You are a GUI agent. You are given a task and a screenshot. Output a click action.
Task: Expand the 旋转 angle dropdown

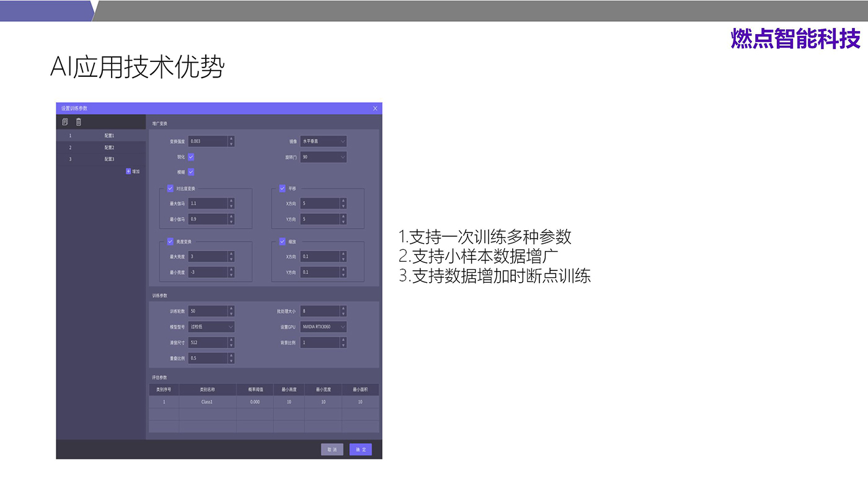[323, 157]
